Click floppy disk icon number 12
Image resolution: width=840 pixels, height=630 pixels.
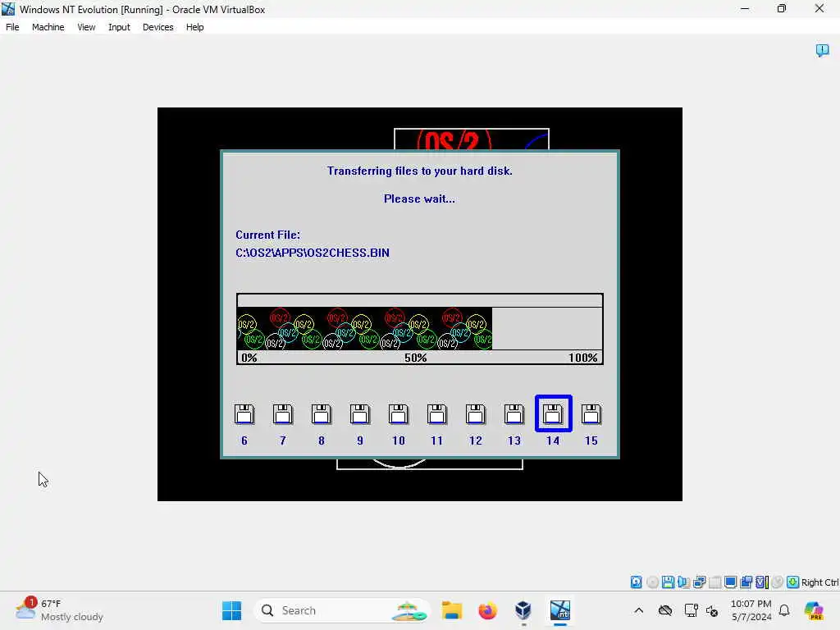(476, 414)
